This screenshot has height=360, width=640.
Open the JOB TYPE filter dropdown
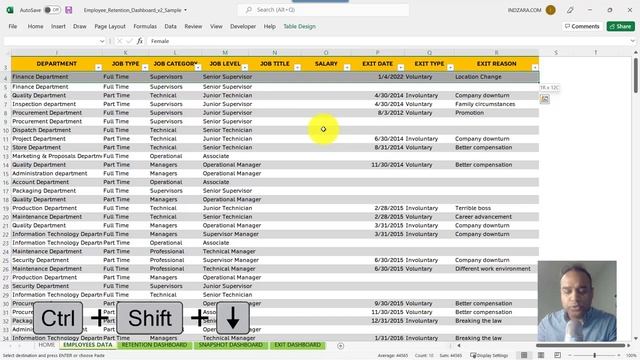145,67
